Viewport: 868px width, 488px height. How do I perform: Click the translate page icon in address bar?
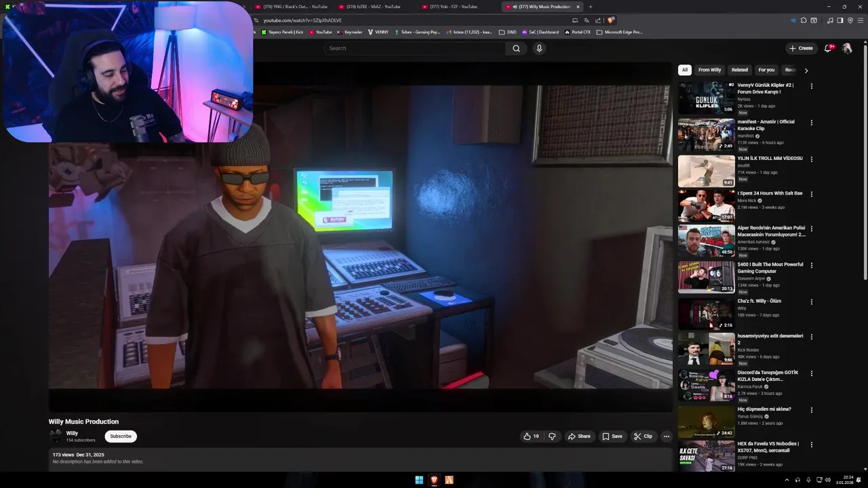click(587, 20)
